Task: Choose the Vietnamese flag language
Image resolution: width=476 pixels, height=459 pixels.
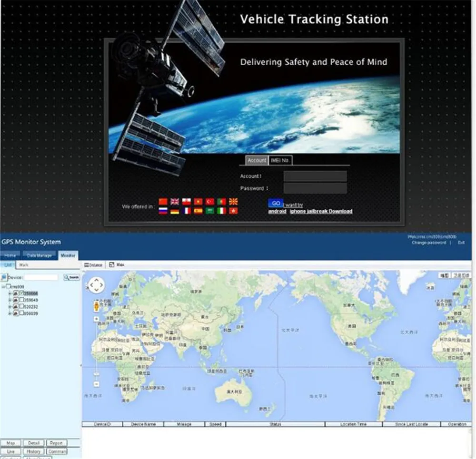Action: click(x=198, y=202)
